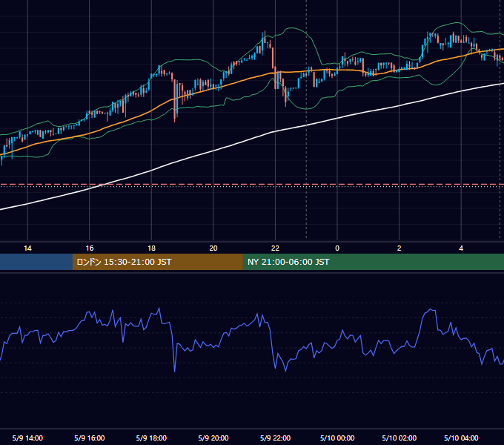Click the 4 hour axis label
Screen dimensions: 504x445
(461, 248)
